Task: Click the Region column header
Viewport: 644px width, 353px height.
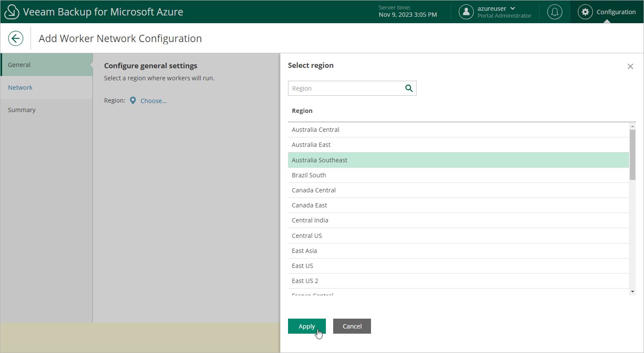Action: (302, 111)
